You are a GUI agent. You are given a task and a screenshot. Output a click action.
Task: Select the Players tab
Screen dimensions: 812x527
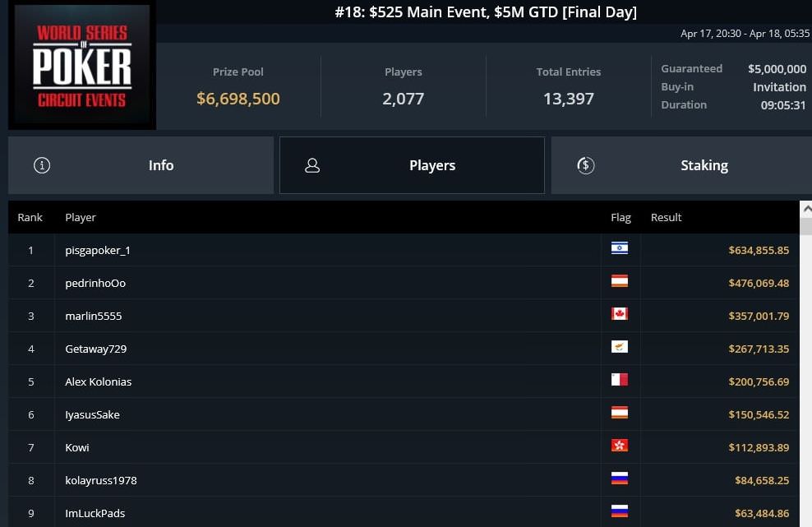coord(413,165)
